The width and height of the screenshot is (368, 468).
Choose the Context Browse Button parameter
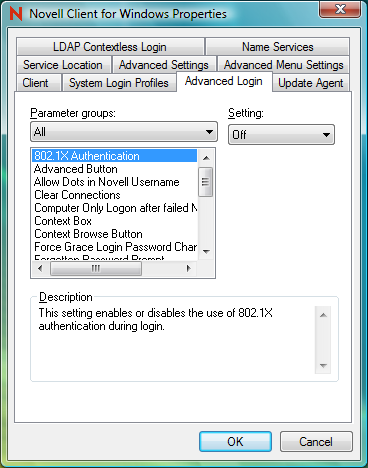click(x=114, y=234)
